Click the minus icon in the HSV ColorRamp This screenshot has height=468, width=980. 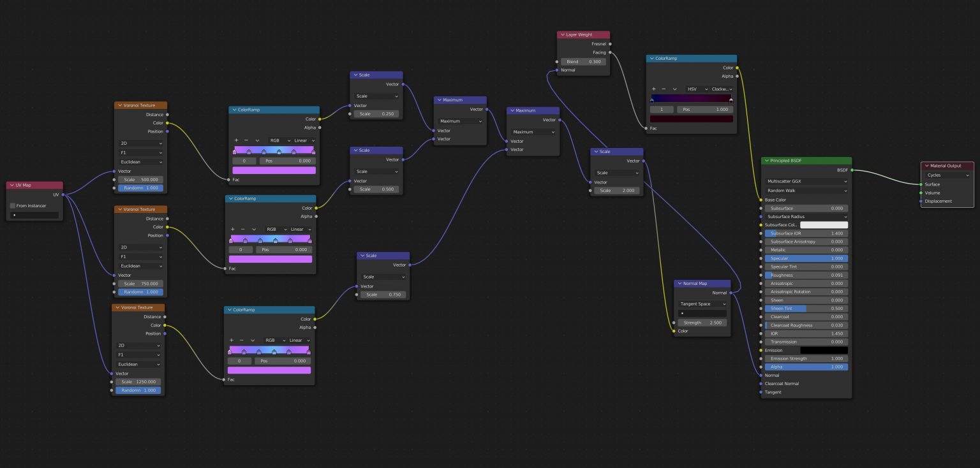(x=664, y=89)
